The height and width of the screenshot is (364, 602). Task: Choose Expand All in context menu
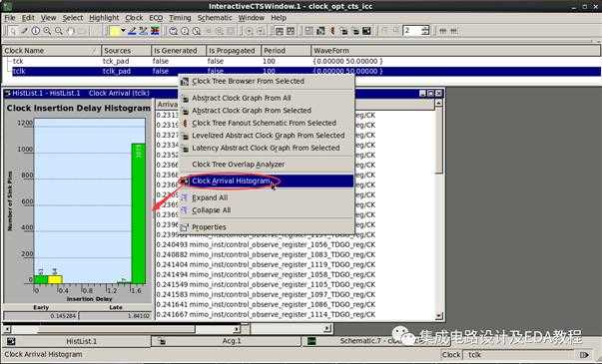(x=267, y=197)
